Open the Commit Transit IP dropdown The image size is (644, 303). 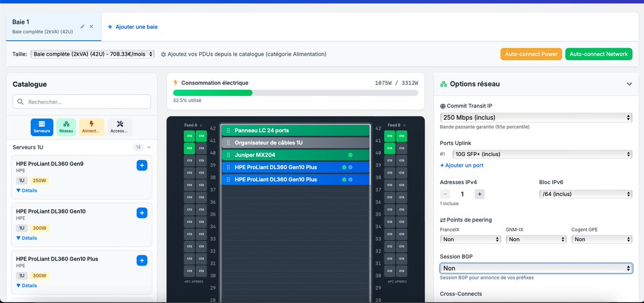(x=536, y=117)
